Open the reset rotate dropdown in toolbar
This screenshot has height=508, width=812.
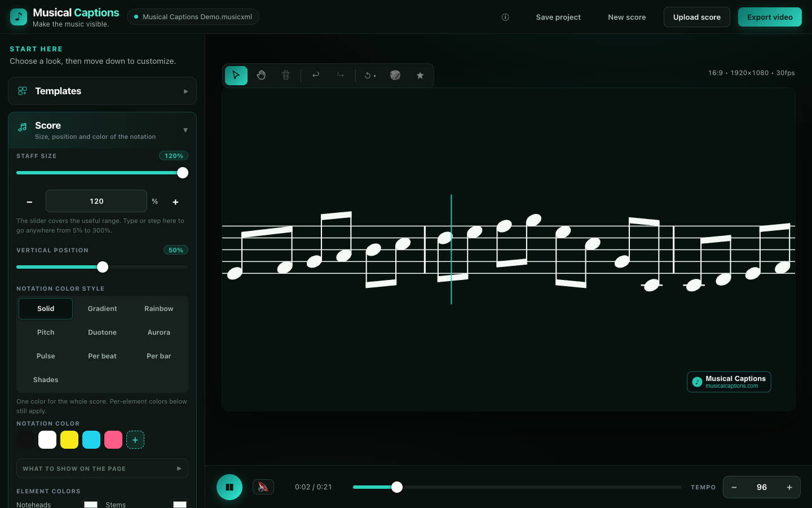[x=370, y=75]
